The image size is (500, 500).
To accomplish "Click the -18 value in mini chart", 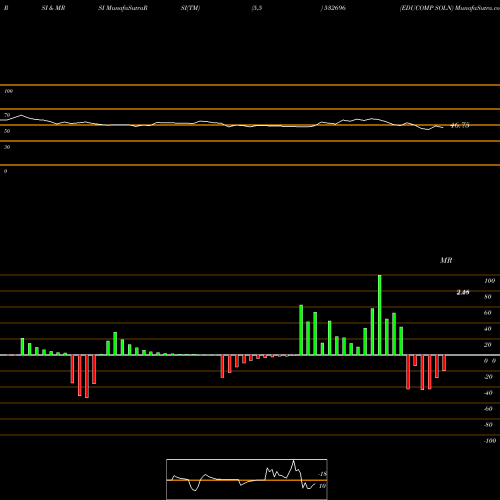I will click(x=322, y=474).
